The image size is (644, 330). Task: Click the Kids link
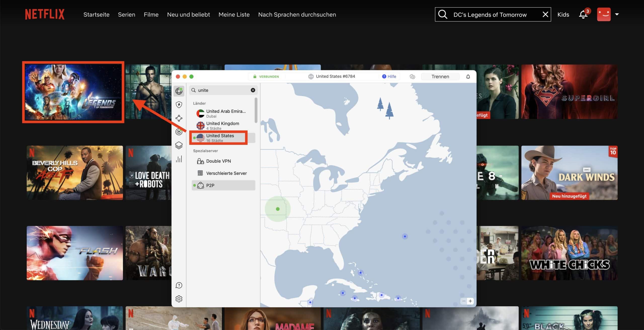(563, 15)
